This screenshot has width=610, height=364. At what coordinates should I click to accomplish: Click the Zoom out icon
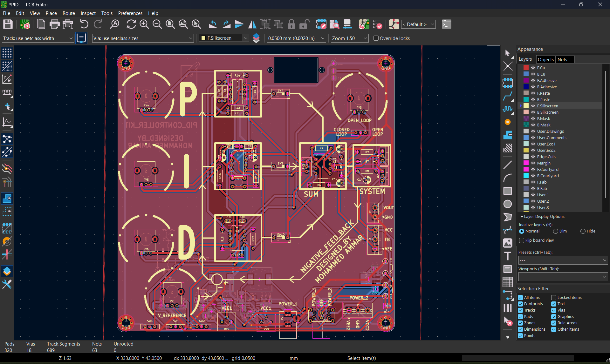(x=157, y=24)
